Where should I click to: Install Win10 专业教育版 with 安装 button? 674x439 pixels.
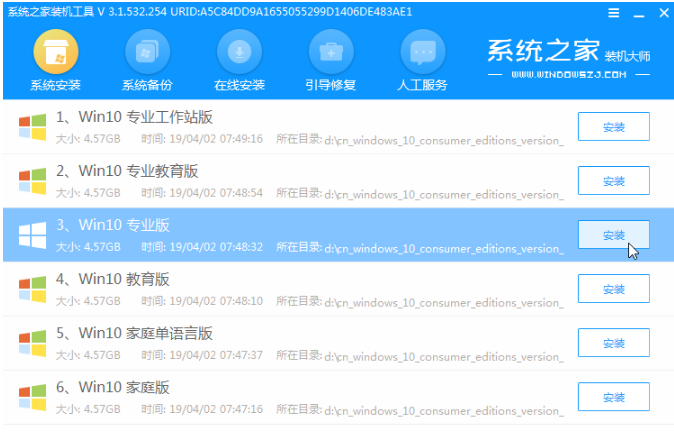(x=613, y=181)
